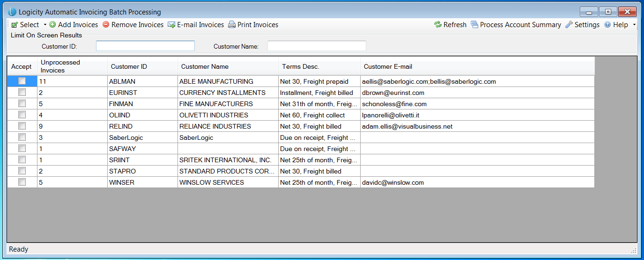Click the Help question mark icon
The image size is (644, 260).
(607, 25)
